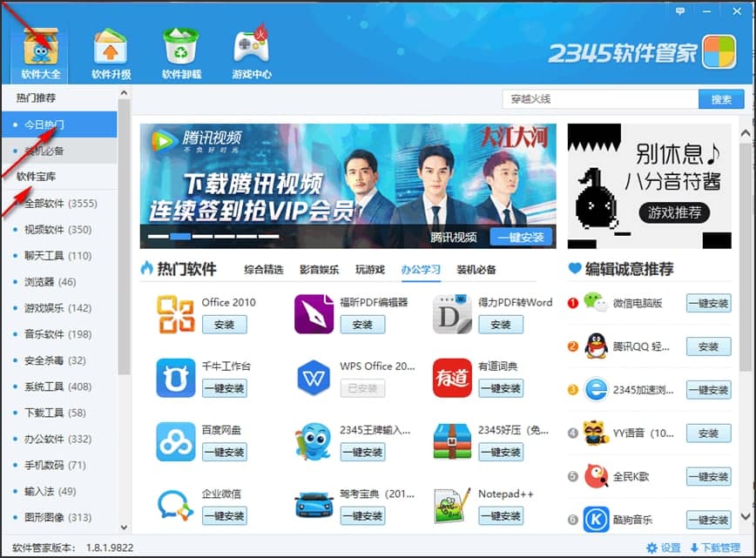Open 系统工具 (408) category

click(59, 387)
